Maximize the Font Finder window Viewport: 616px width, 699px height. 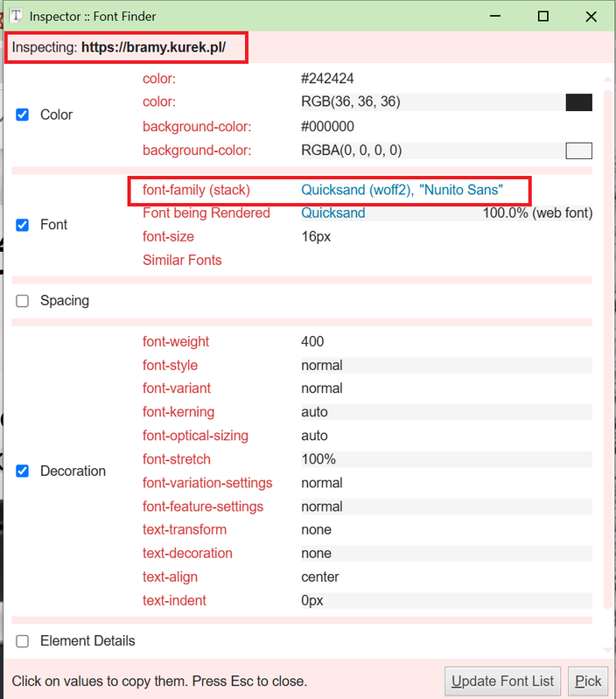click(542, 16)
